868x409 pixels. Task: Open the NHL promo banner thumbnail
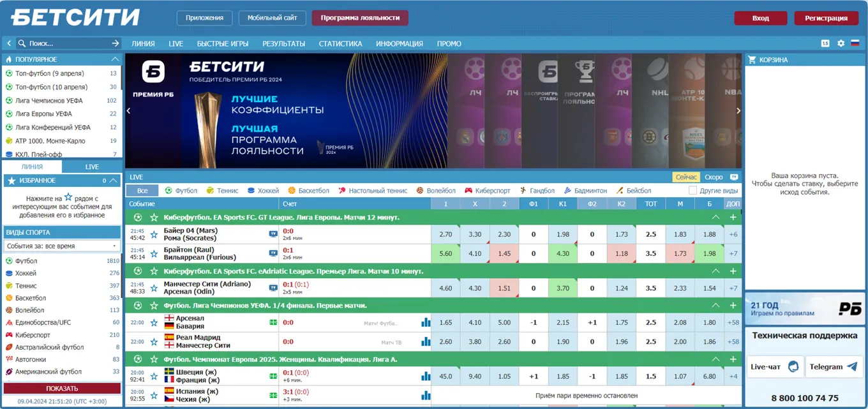point(649,110)
